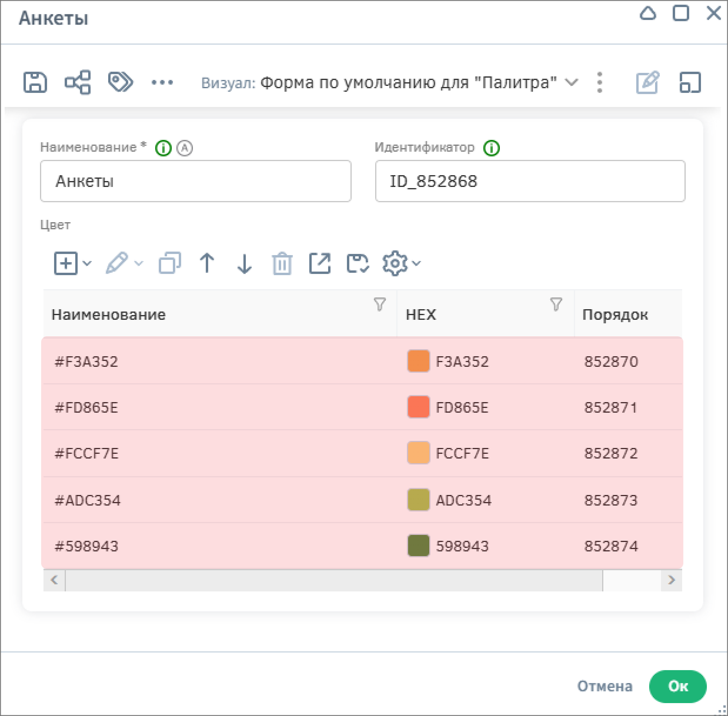Image resolution: width=728 pixels, height=716 pixels.
Task: Click the save diskette icon in top toolbar
Action: coord(35,82)
